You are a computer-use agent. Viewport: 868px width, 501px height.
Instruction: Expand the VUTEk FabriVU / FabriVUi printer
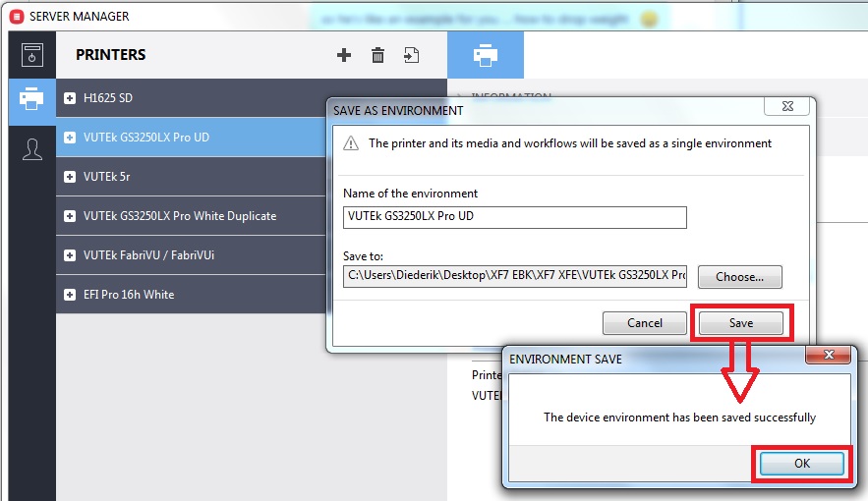[69, 255]
